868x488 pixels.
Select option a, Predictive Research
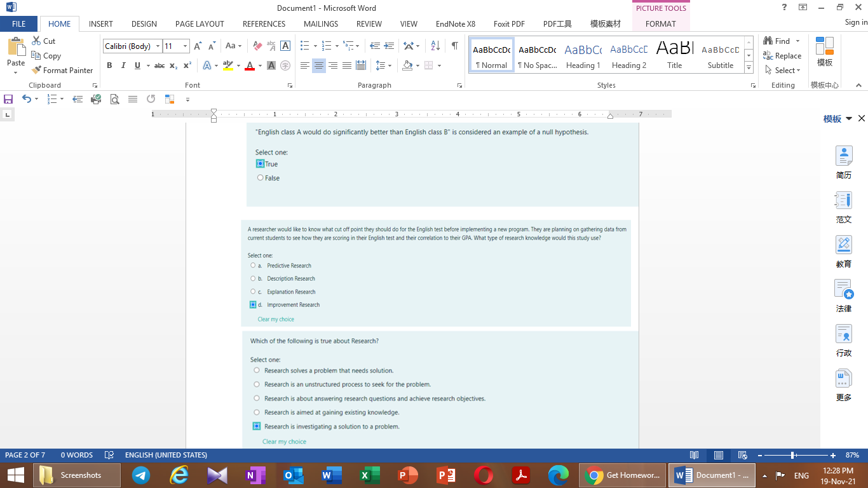[x=252, y=265]
